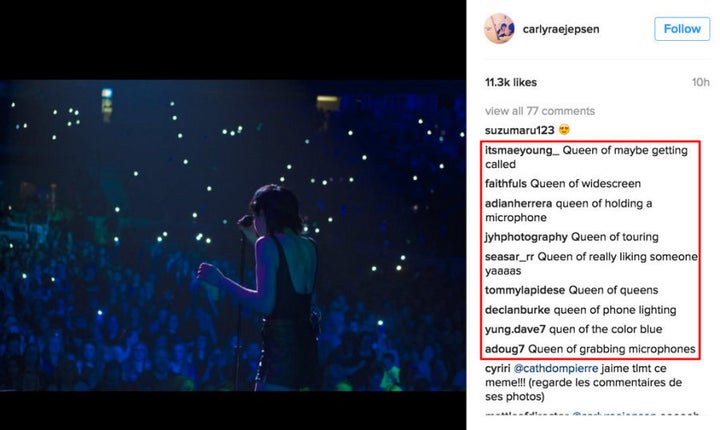The height and width of the screenshot is (430, 720).
Task: Open adianherrera's profile link
Action: point(518,203)
